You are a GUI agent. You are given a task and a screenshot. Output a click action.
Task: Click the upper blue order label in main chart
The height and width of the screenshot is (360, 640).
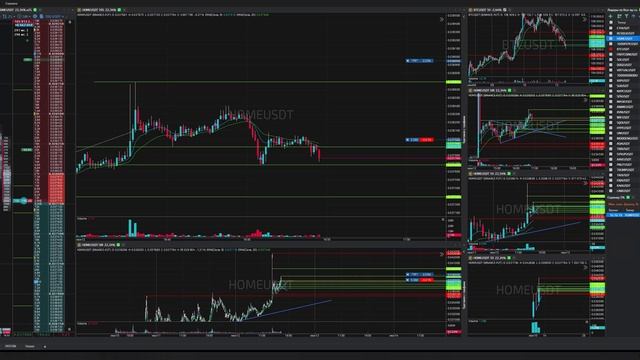pyautogui.click(x=420, y=61)
